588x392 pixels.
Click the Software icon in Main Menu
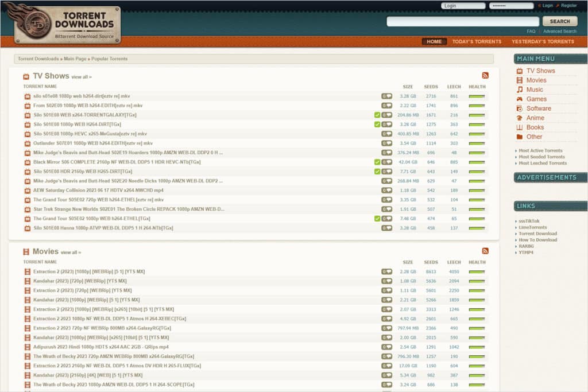(x=520, y=108)
